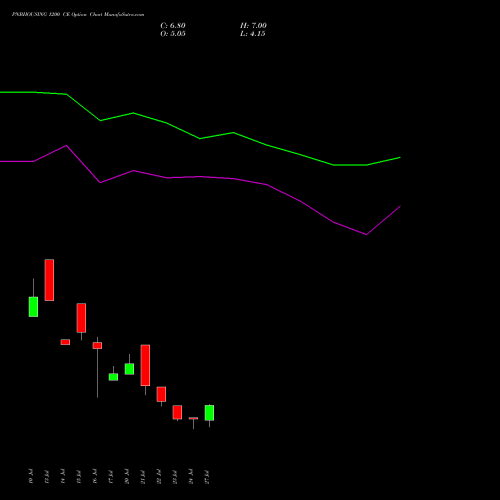Select the close value C: 6.80
The width and height of the screenshot is (500, 500).
pyautogui.click(x=173, y=26)
